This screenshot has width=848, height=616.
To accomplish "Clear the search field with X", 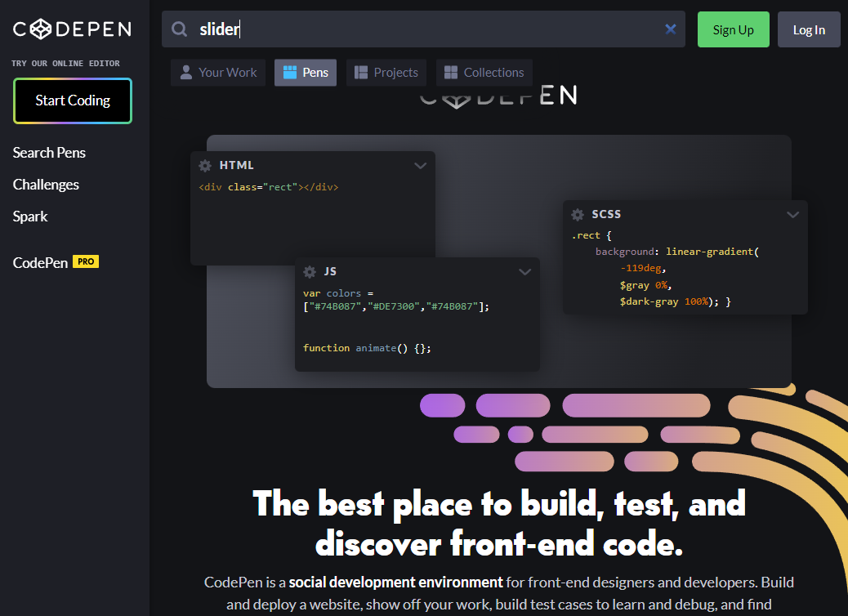I will pos(670,29).
